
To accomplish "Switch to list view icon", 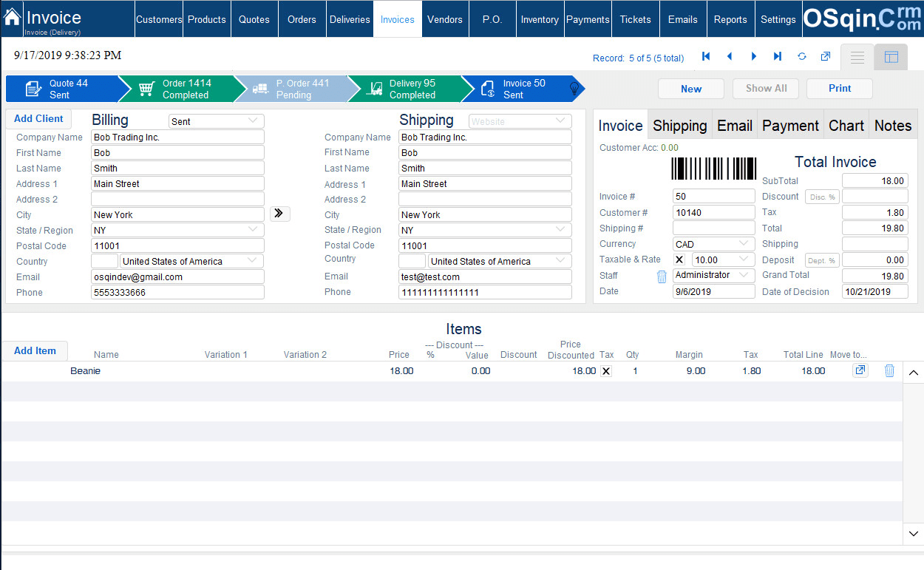I will 857,57.
